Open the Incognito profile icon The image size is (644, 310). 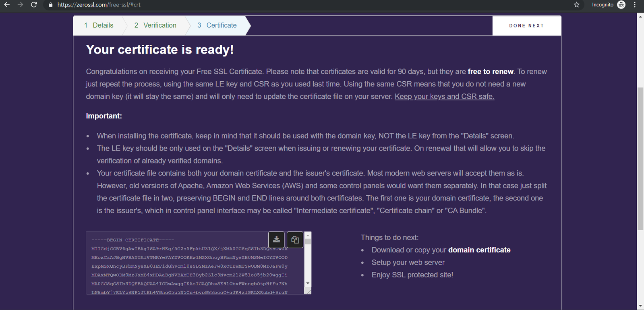click(621, 5)
